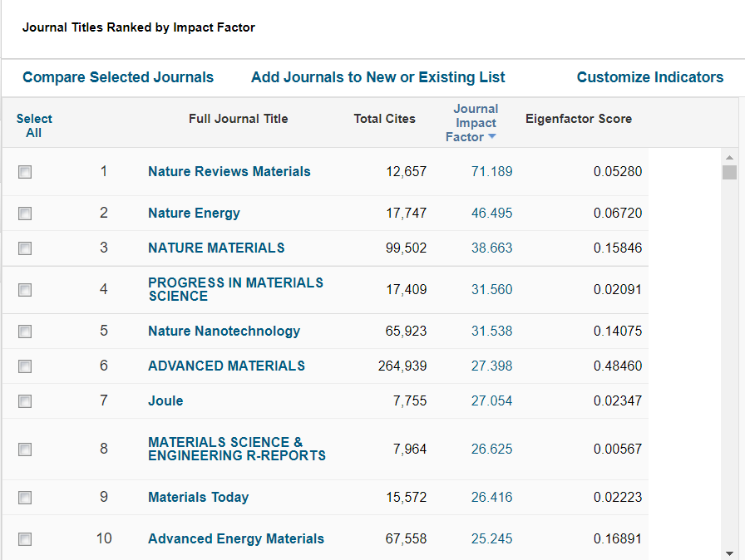Click total cites value 15,572
The height and width of the screenshot is (560, 745).
point(407,498)
